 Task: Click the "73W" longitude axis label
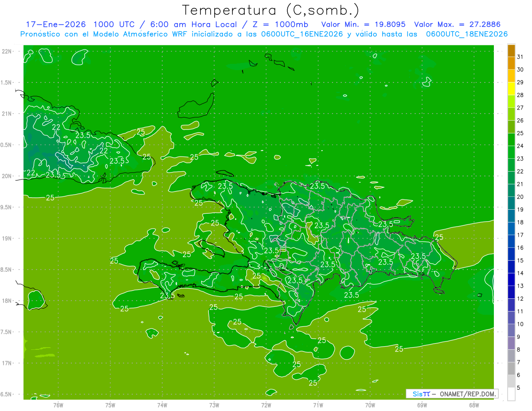tap(214, 405)
